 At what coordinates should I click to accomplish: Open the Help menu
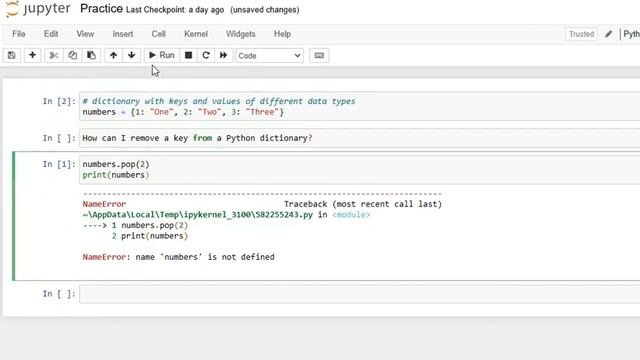tap(282, 34)
